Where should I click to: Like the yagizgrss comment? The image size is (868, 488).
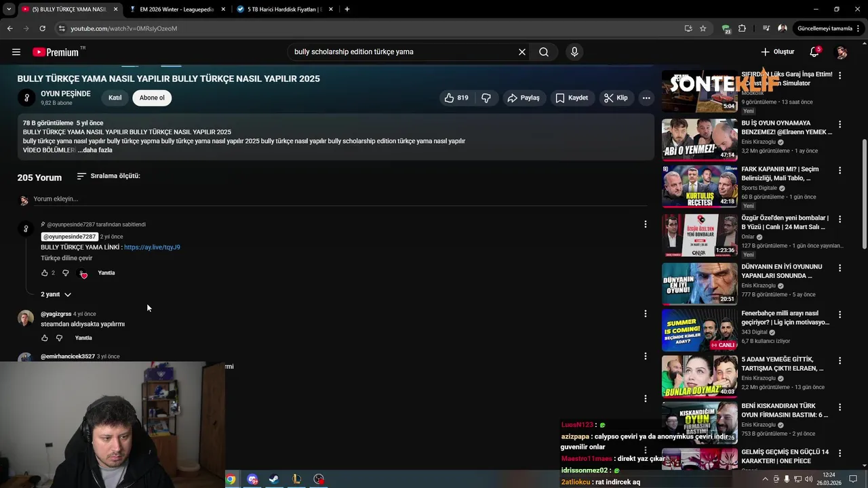[x=45, y=338]
